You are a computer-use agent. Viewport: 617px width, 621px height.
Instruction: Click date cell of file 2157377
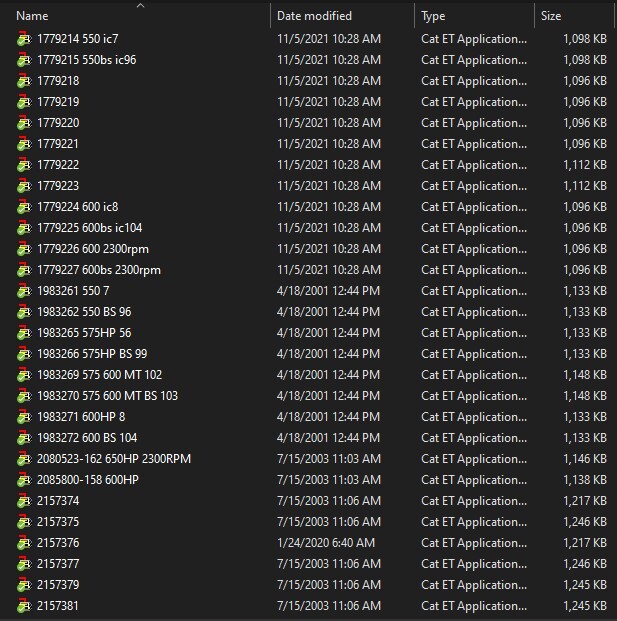tap(329, 564)
